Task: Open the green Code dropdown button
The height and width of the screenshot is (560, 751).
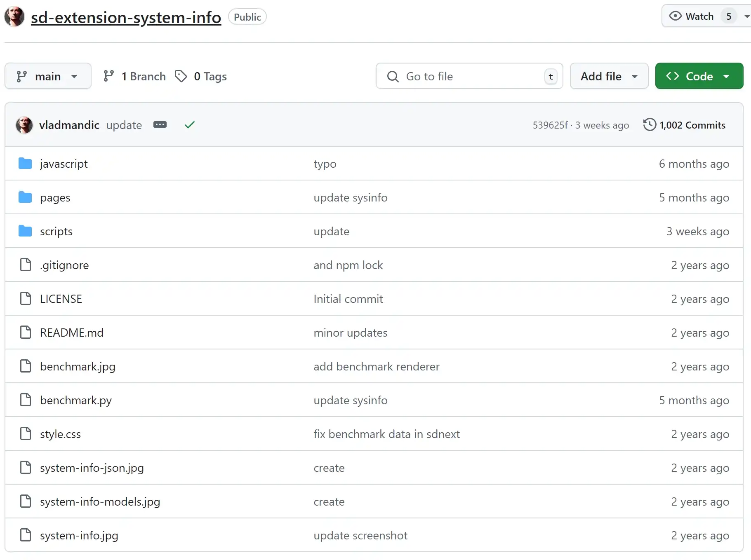Action: (699, 76)
